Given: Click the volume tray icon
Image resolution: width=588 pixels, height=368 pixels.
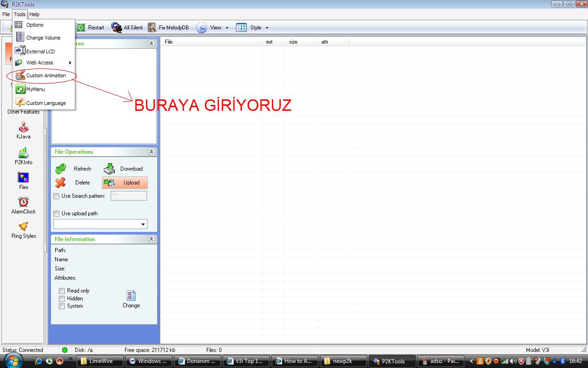Looking at the screenshot, I should click(513, 361).
